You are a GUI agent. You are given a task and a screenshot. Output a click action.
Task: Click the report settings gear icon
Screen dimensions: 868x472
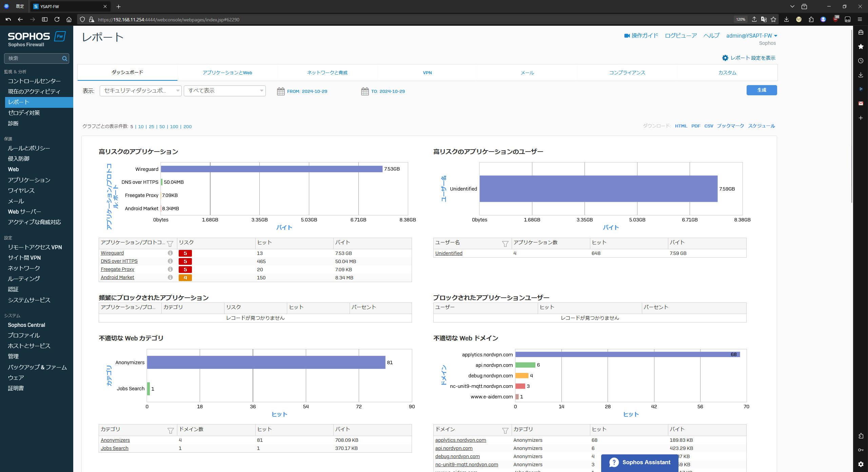coord(725,58)
